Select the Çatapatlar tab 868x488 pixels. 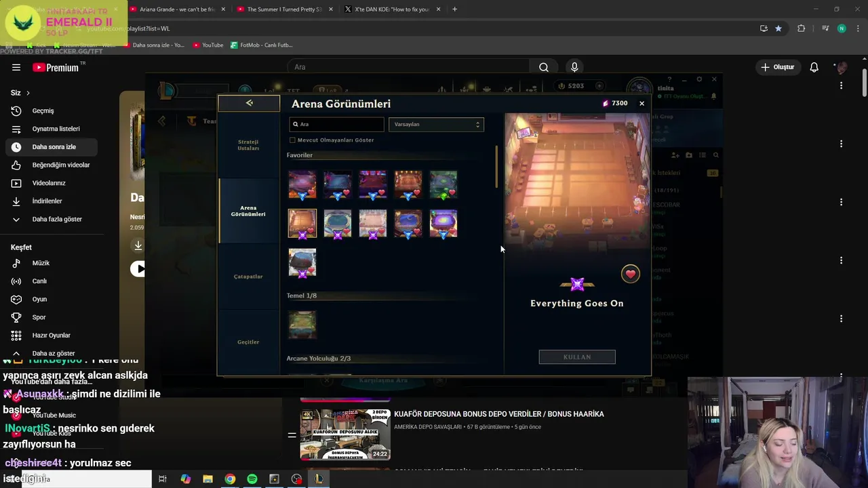248,277
